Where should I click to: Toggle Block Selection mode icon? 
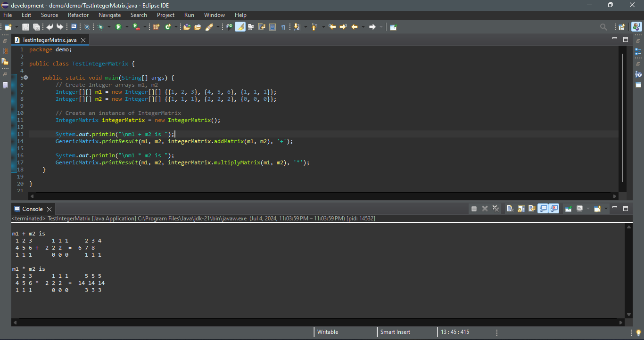point(272,27)
